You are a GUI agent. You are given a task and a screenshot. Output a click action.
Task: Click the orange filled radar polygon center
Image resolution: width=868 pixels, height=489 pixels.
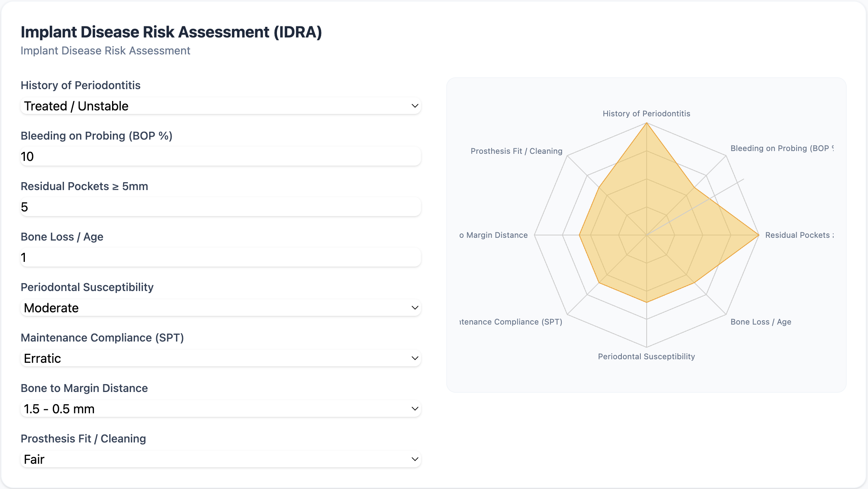[647, 235]
